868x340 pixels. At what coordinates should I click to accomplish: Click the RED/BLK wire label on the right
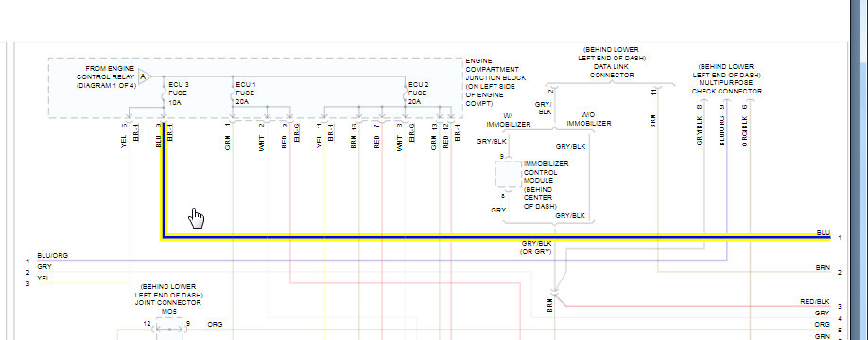815,302
